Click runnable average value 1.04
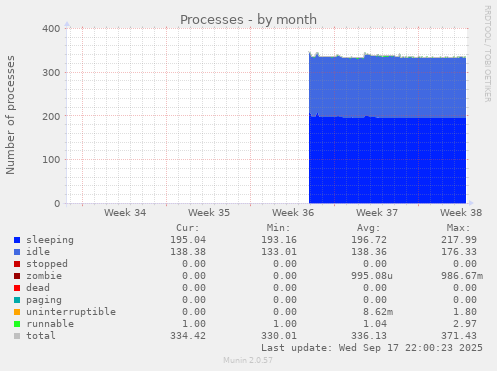 tap(375, 324)
